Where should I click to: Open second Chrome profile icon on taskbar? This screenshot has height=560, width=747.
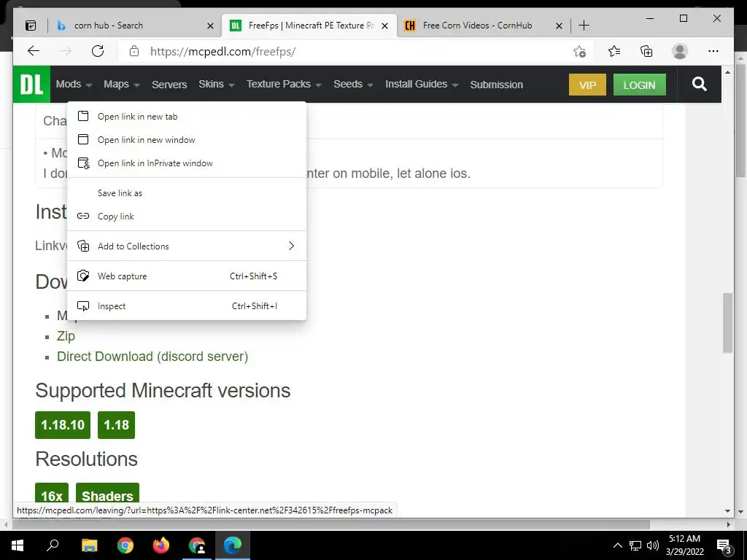click(197, 545)
